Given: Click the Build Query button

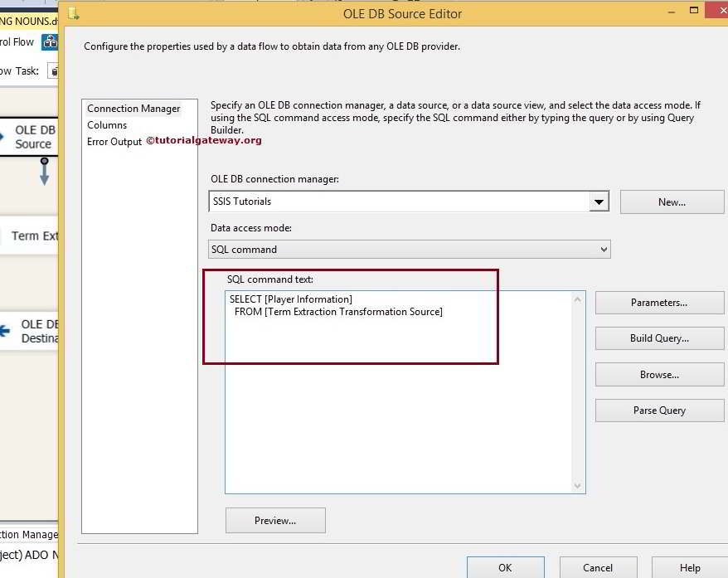Looking at the screenshot, I should coord(659,338).
